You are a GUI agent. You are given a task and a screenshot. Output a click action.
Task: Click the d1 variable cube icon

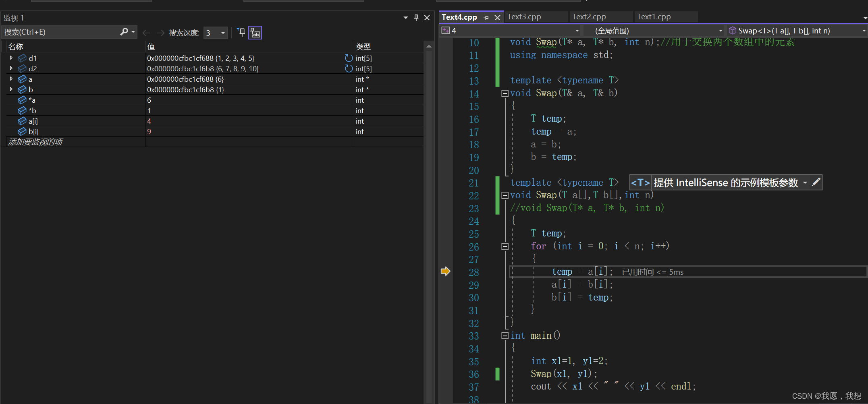pyautogui.click(x=22, y=58)
